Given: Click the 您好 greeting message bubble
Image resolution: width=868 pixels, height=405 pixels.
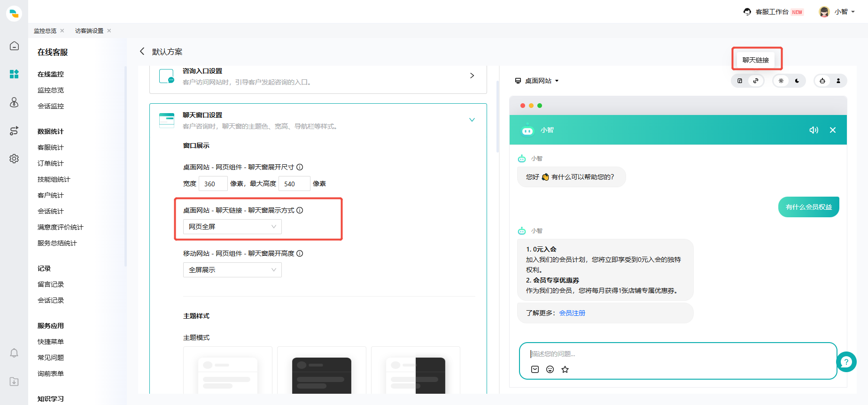Looking at the screenshot, I should point(571,177).
